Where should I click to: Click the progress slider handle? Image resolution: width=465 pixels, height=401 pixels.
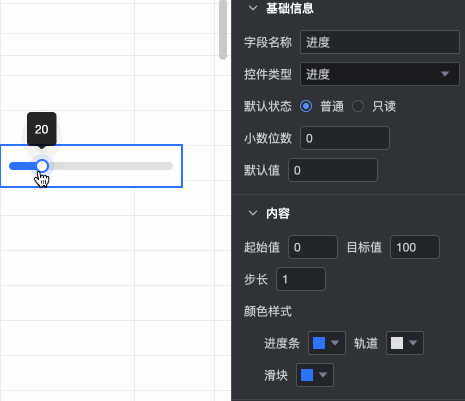click(x=42, y=166)
